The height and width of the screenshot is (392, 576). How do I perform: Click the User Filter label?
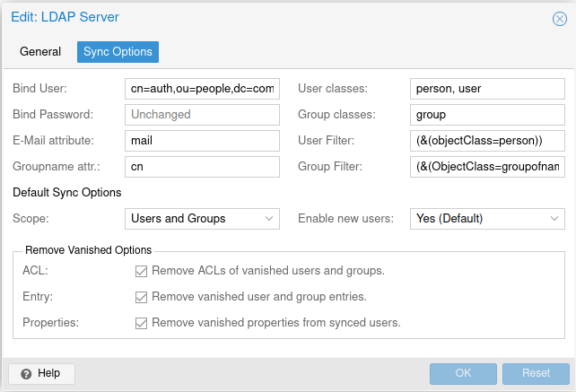(x=327, y=141)
